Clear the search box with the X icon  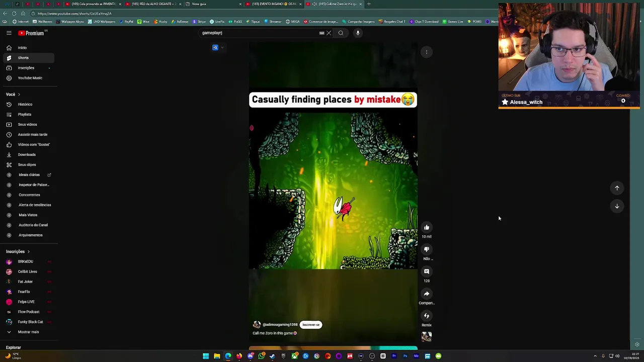[x=329, y=33]
